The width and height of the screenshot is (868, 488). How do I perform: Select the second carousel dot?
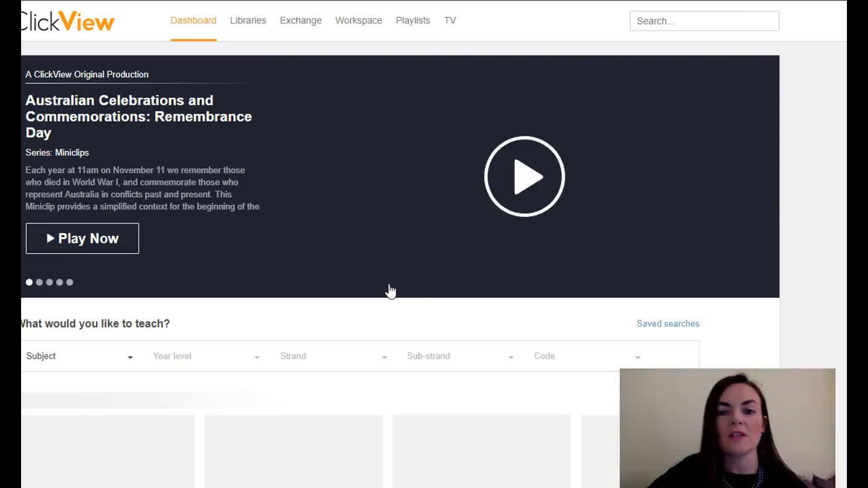pos(39,282)
